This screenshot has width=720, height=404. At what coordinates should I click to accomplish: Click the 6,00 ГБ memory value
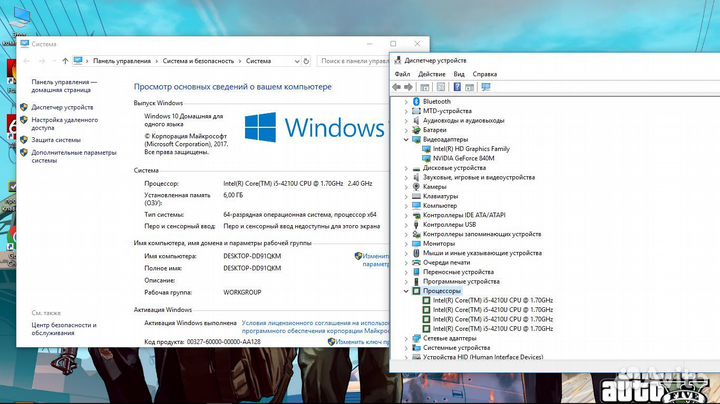(x=233, y=195)
